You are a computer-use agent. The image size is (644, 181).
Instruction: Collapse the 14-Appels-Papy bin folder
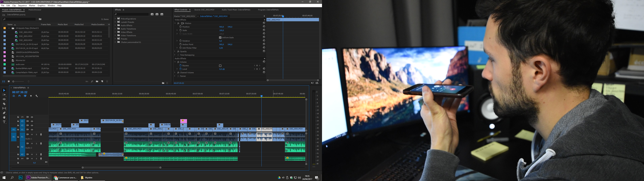pos(9,28)
